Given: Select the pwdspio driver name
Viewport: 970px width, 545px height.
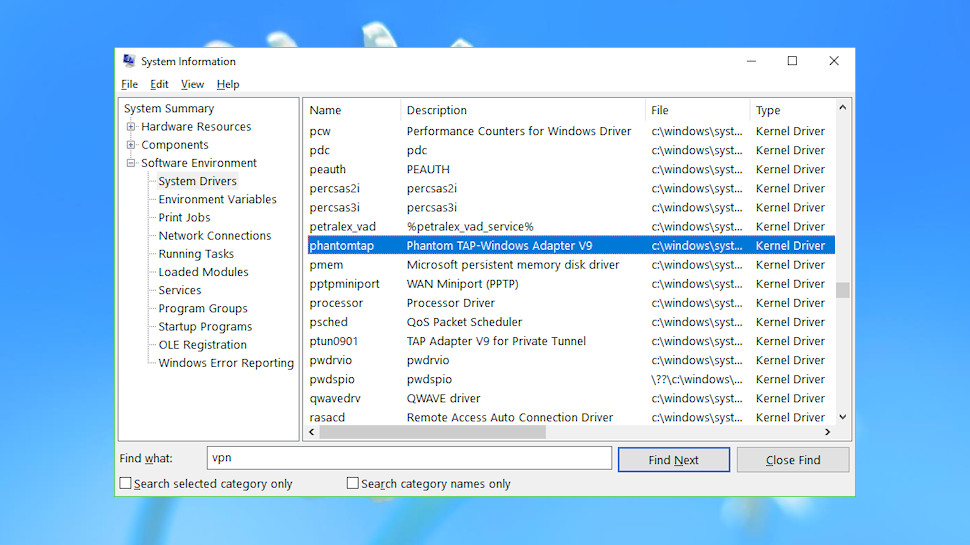Looking at the screenshot, I should click(x=332, y=379).
